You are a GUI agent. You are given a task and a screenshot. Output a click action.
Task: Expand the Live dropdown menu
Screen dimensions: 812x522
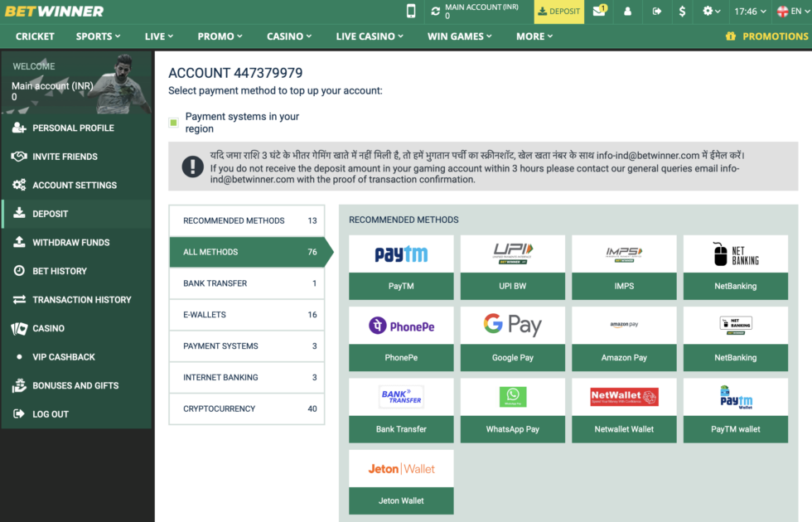tap(159, 36)
